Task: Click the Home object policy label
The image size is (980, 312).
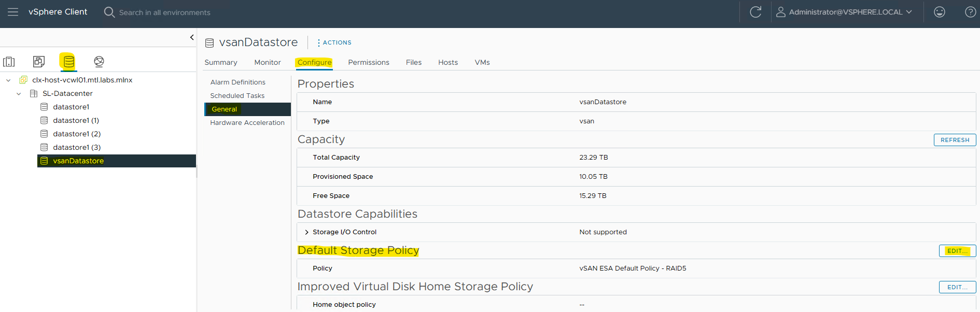Action: 344,305
